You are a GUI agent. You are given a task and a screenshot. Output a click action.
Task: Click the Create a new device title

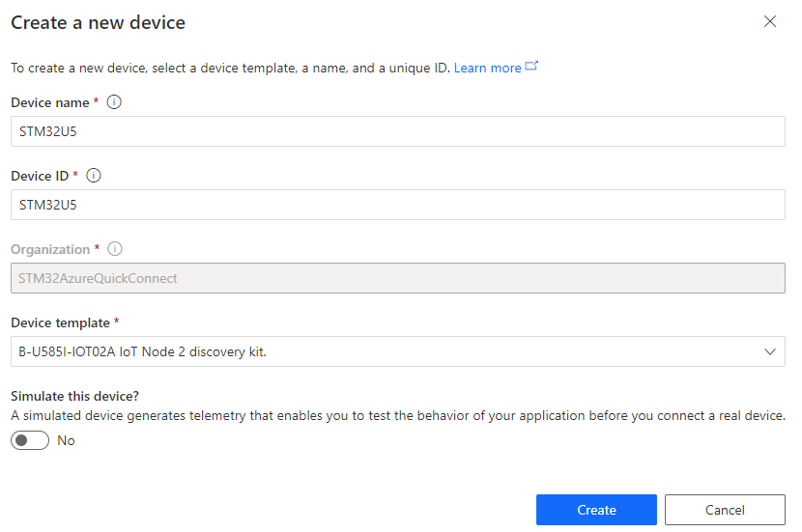tap(99, 22)
